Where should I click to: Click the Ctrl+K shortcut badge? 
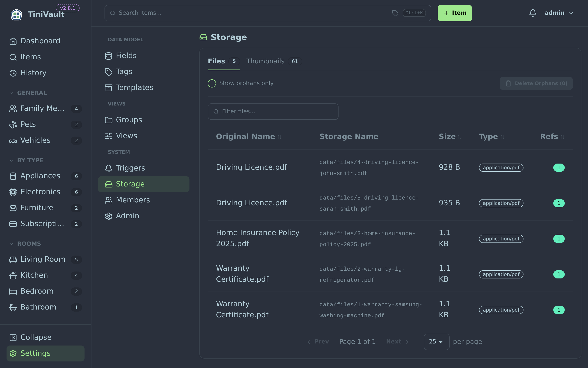click(x=414, y=13)
